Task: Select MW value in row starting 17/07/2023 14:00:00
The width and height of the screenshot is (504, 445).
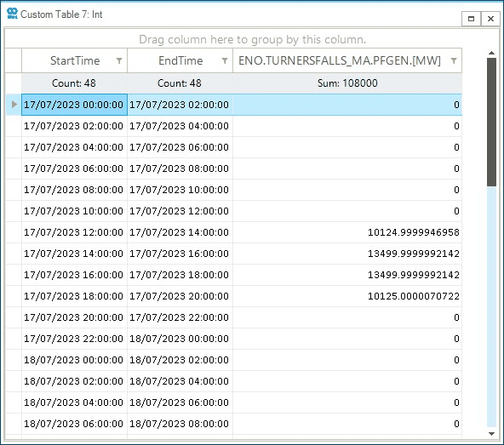Action: click(347, 254)
